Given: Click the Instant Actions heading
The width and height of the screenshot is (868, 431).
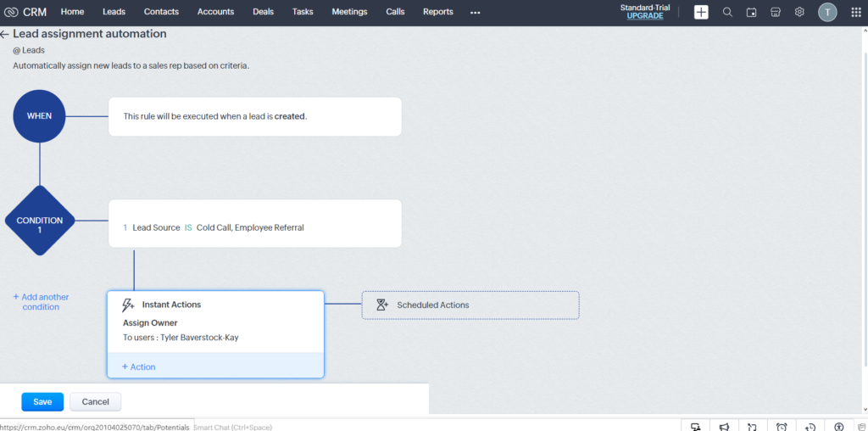Looking at the screenshot, I should coord(171,305).
